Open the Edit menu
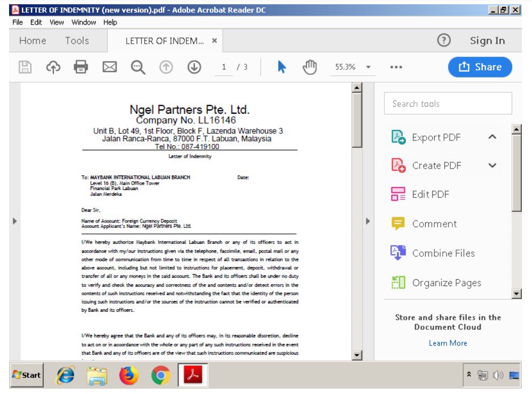 tap(35, 22)
